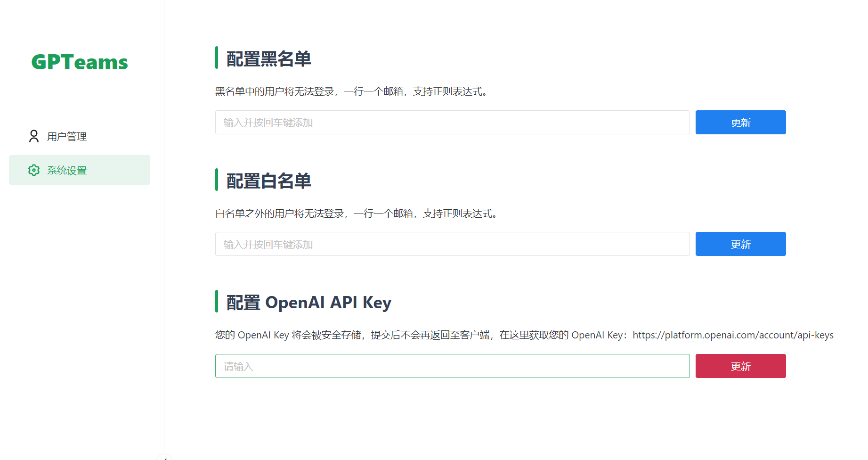Focus the OpenAI API Key input field
The image size is (868, 460).
point(453,366)
